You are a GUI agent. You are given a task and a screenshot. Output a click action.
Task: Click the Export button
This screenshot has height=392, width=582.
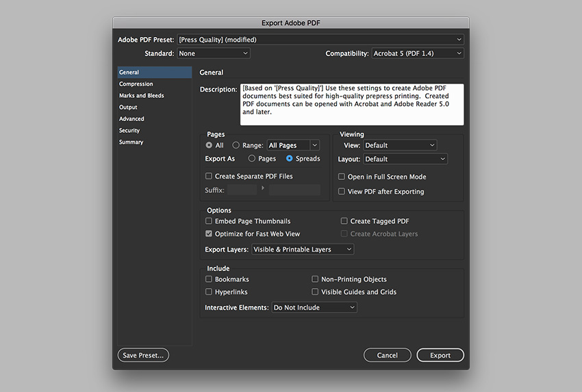click(440, 355)
